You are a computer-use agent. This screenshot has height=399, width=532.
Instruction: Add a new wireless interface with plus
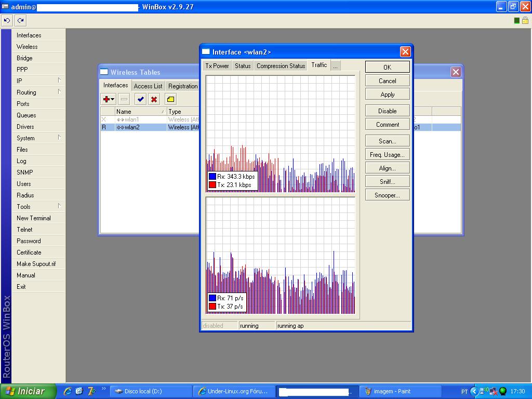(109, 99)
